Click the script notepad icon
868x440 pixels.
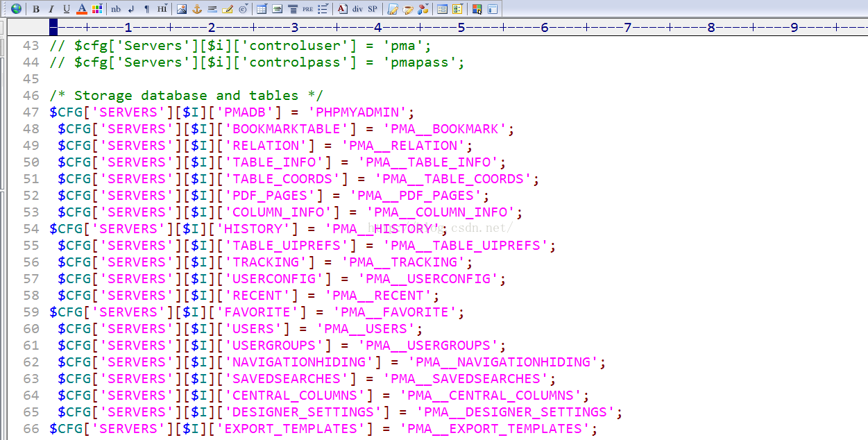click(x=392, y=9)
